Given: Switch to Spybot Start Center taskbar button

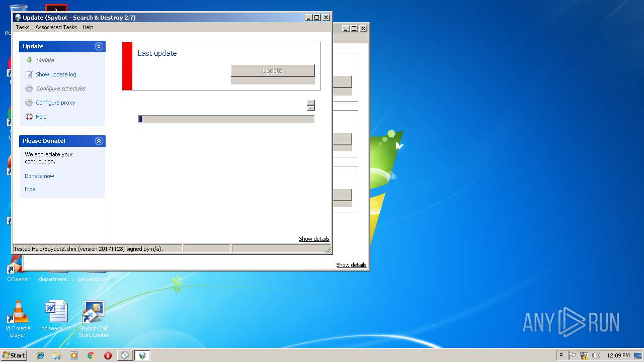Looking at the screenshot, I should tap(125, 355).
